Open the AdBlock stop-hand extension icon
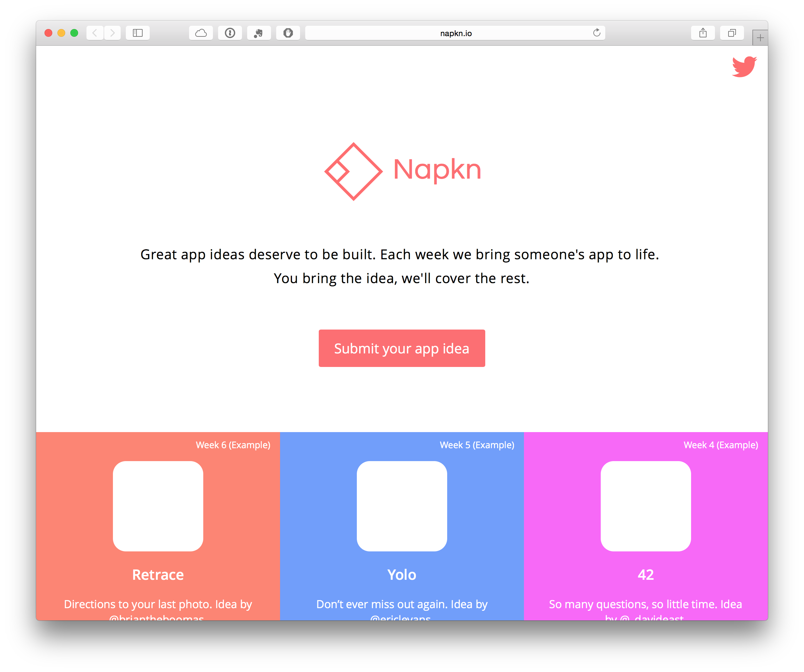The height and width of the screenshot is (672, 804). pyautogui.click(x=288, y=33)
